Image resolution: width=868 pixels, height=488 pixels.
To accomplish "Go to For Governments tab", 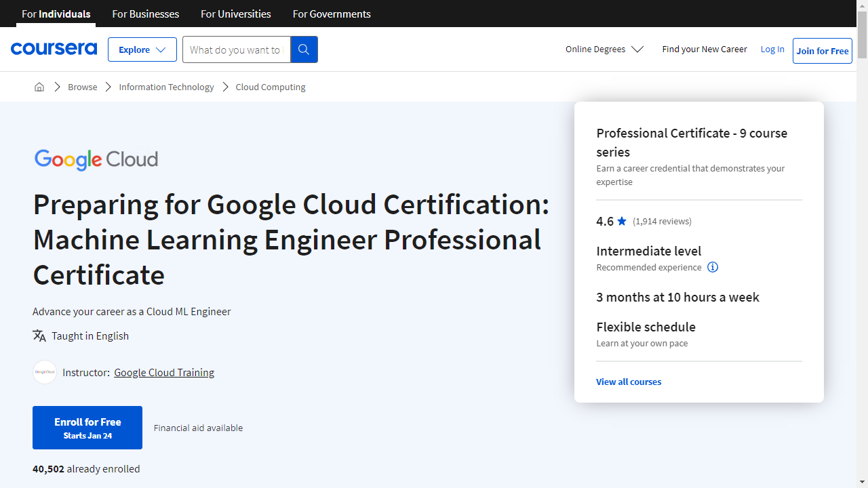I will (332, 14).
